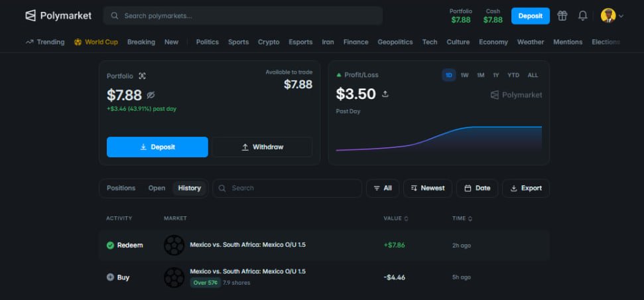Viewport: 644px width, 300px height.
Task: Open the Crypto category
Action: pyautogui.click(x=269, y=42)
